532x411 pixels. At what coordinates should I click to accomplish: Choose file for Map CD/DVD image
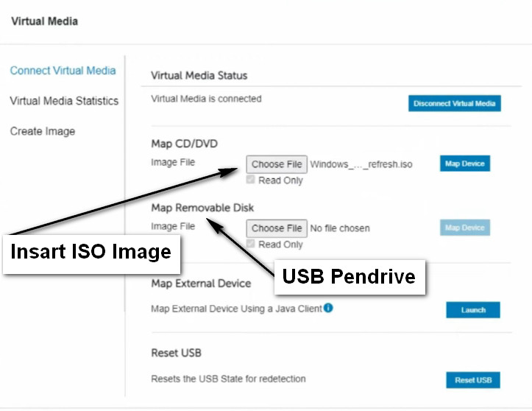(x=277, y=164)
